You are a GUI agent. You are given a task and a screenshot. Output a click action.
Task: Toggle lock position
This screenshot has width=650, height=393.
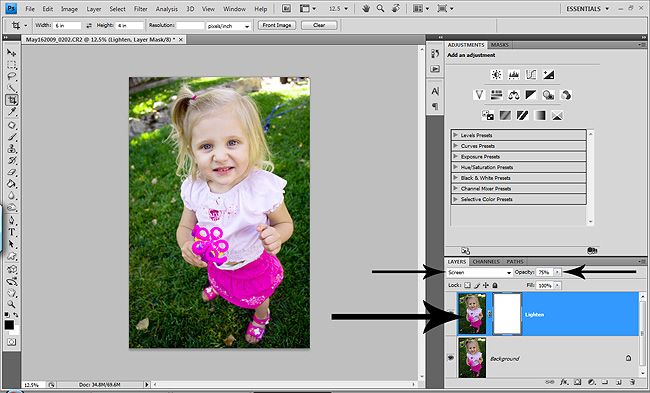[486, 285]
